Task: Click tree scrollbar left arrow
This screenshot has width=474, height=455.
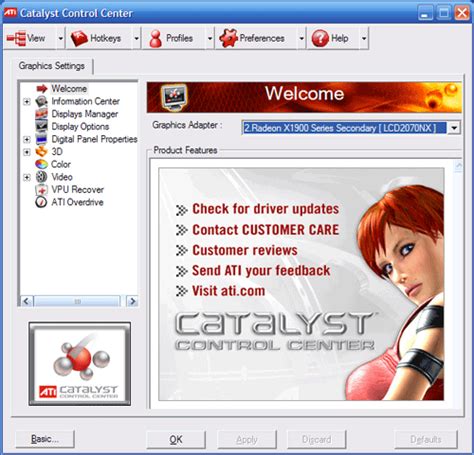Action: pyautogui.click(x=26, y=301)
